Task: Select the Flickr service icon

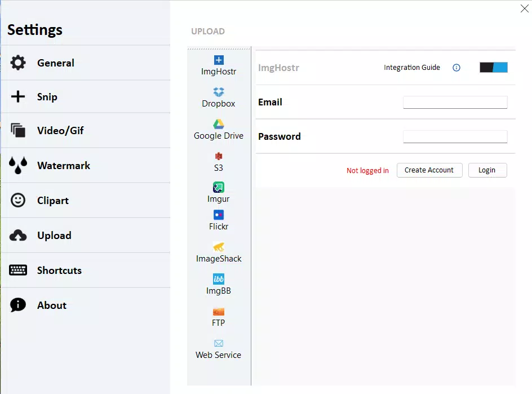Action: click(219, 215)
